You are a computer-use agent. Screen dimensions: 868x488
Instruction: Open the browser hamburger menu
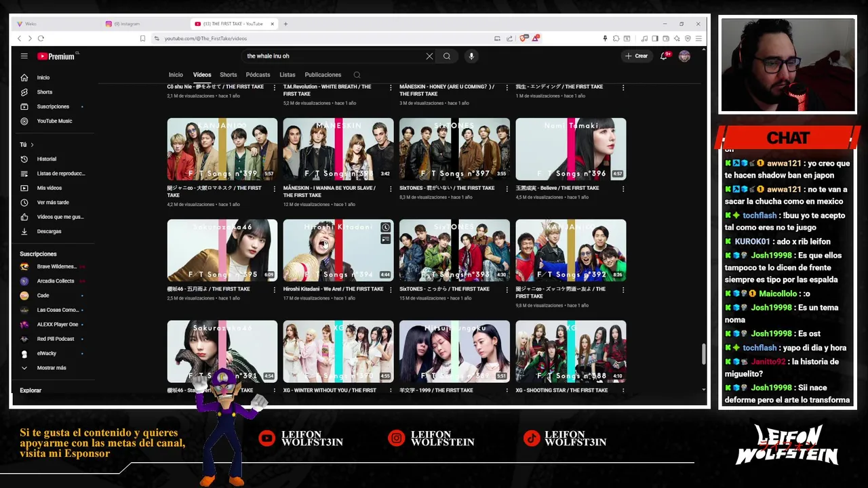[698, 39]
